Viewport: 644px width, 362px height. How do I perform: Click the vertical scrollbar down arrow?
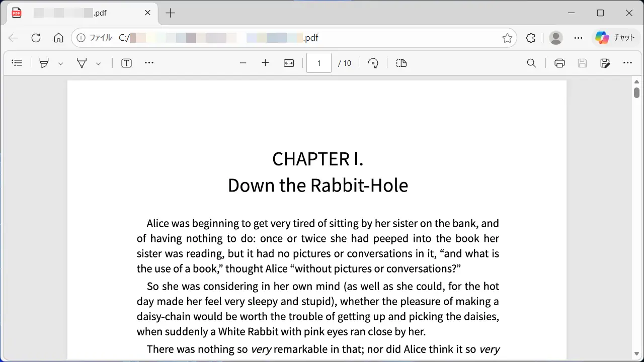(x=636, y=354)
